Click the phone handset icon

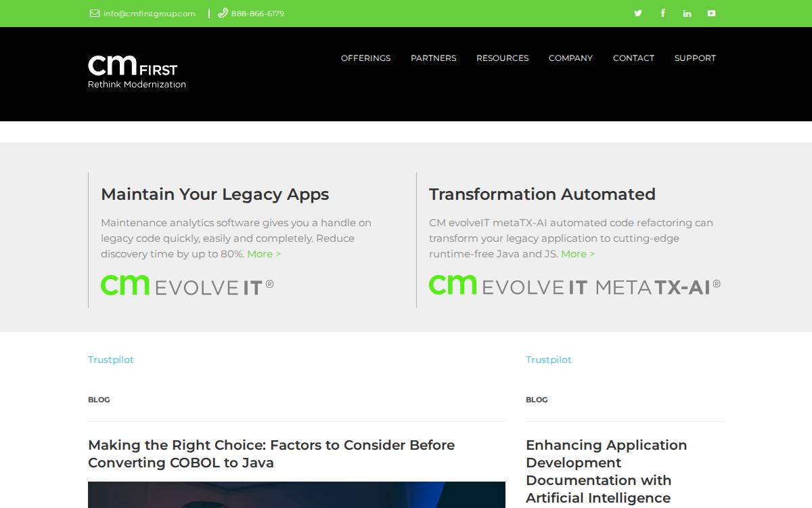[x=223, y=14]
